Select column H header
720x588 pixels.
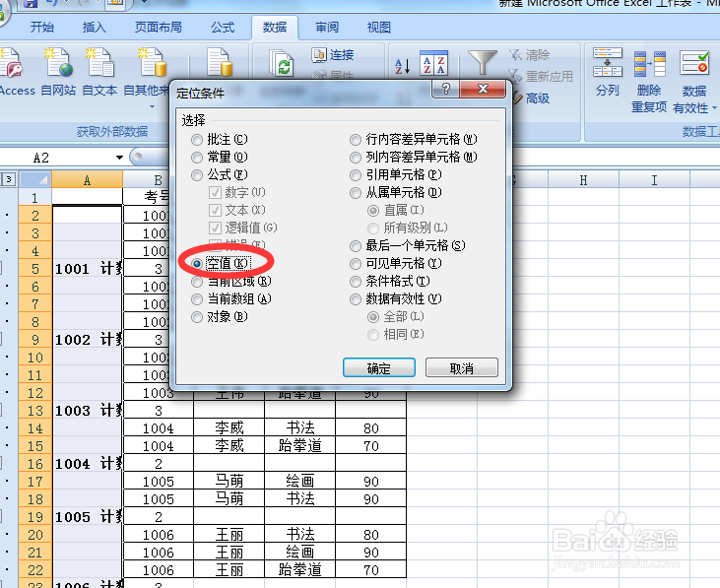[x=583, y=180]
